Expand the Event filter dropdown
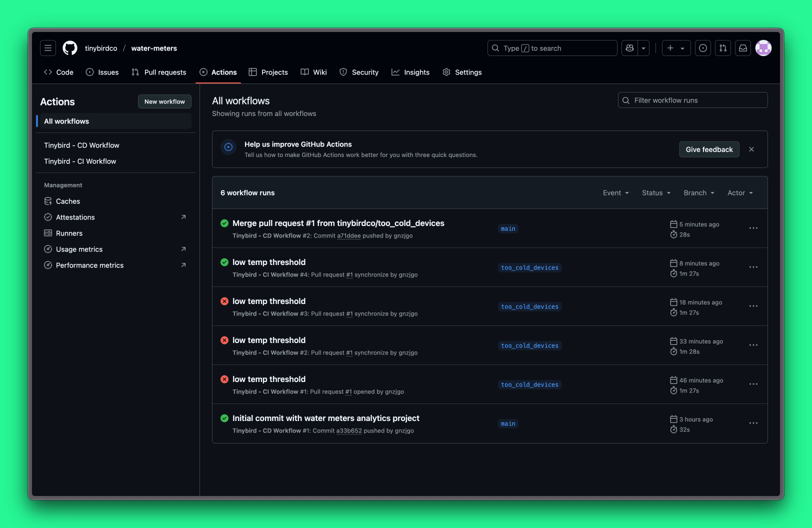 pyautogui.click(x=615, y=193)
